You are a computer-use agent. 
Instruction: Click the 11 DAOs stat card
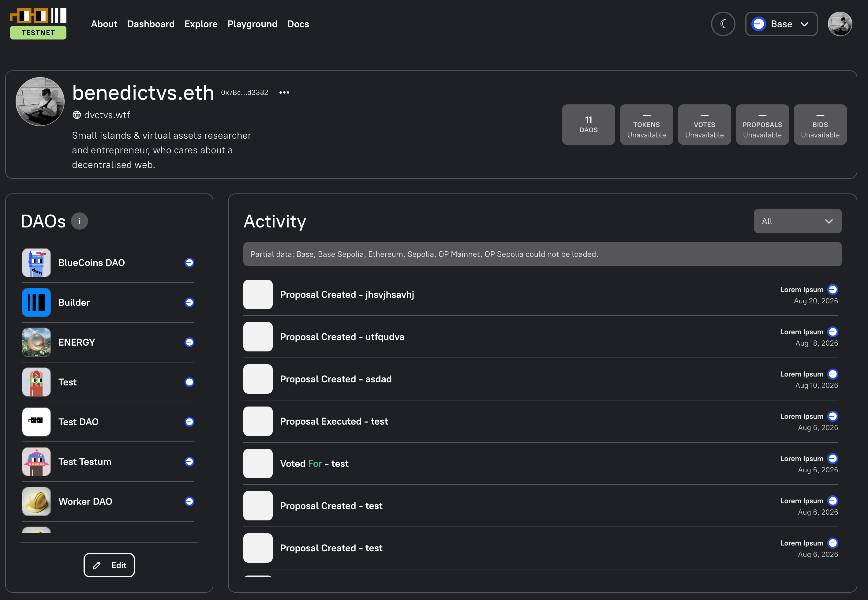(589, 124)
